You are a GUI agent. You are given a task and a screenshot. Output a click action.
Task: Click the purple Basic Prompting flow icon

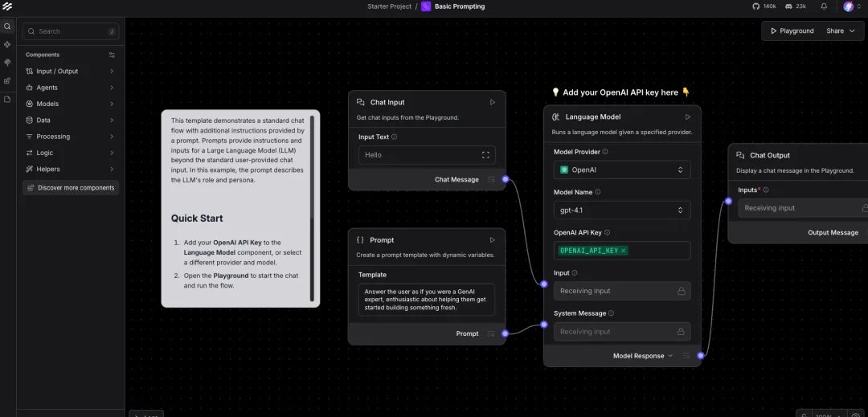[426, 6]
